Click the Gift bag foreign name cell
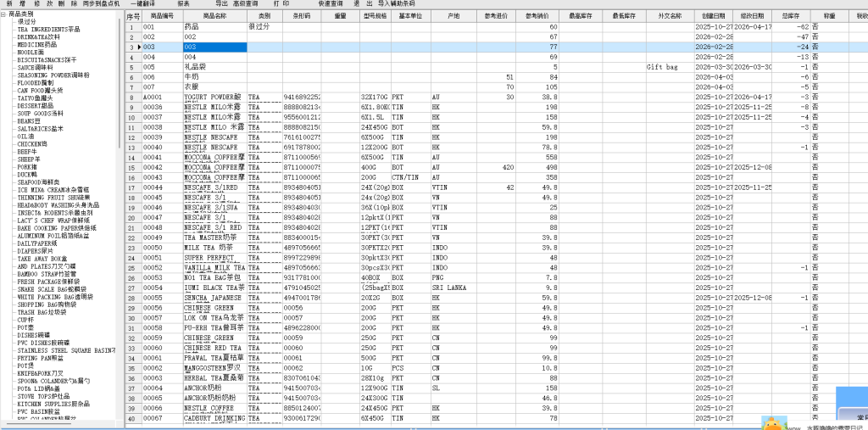Image resolution: width=868 pixels, height=430 pixels. click(662, 66)
